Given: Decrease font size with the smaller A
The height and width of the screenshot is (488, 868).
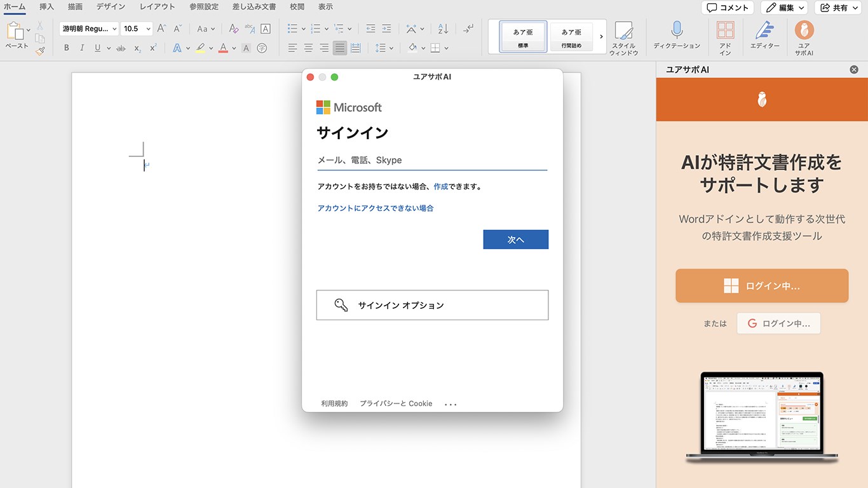Looking at the screenshot, I should [177, 29].
